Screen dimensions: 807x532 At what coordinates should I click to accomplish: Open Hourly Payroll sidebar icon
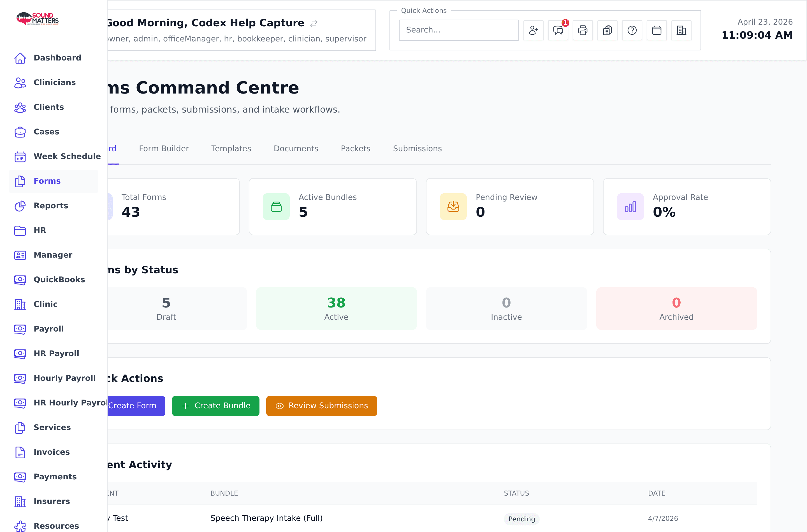tap(20, 378)
